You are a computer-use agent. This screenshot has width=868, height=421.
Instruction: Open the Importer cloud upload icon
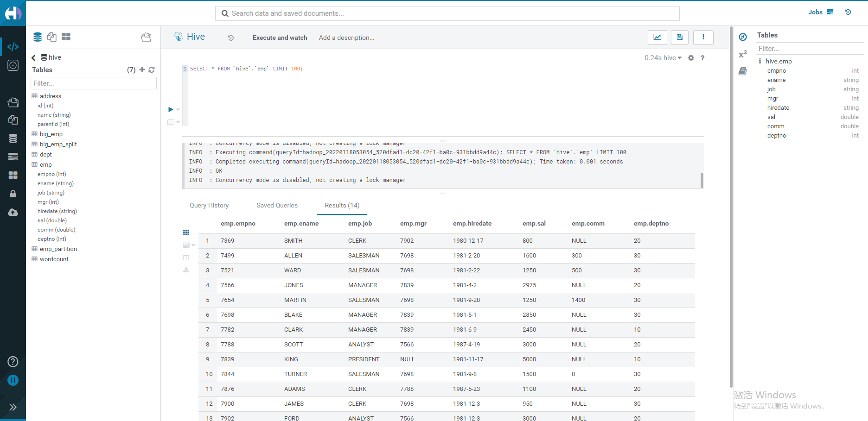13,212
